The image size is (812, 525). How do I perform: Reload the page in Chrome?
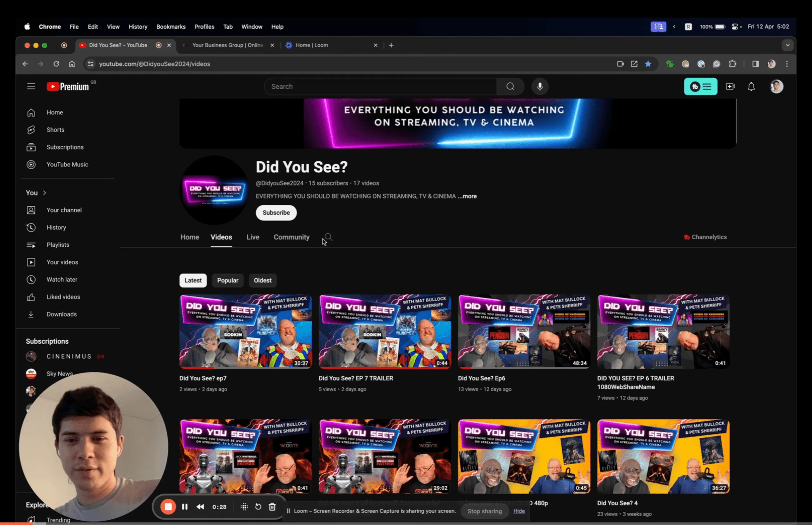point(56,64)
